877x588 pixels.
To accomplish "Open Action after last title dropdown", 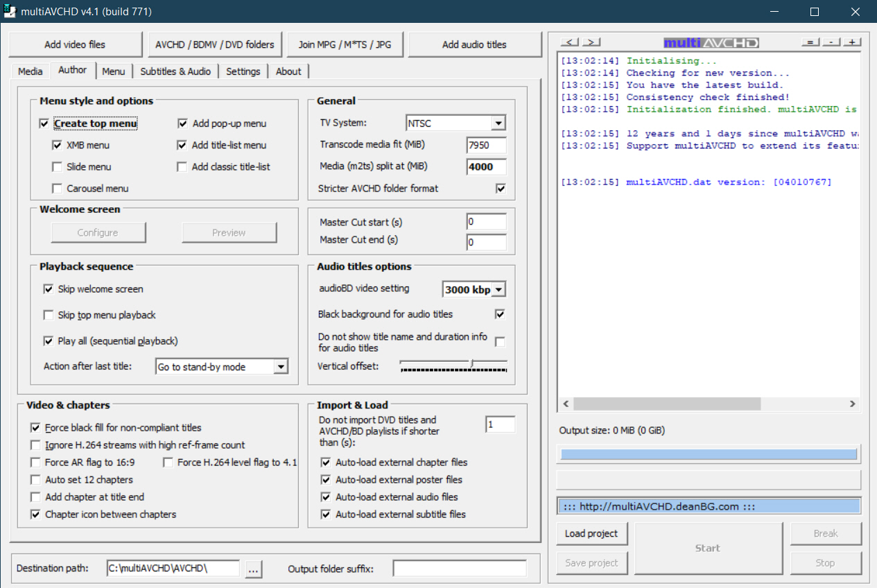I will point(280,367).
